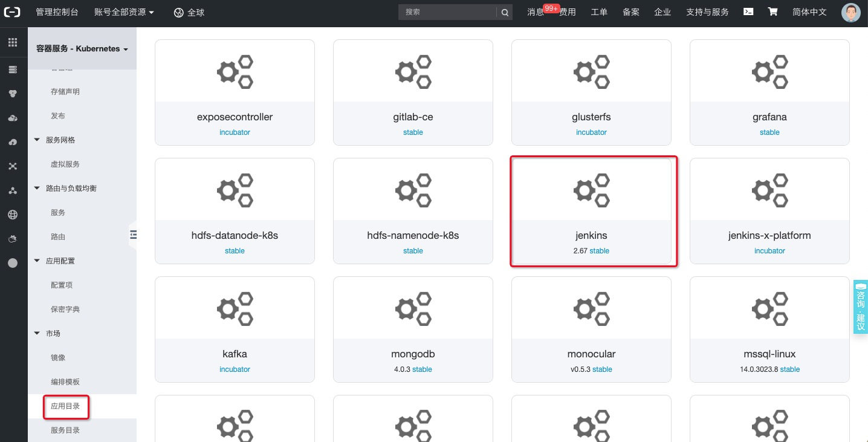Open 虚拟服务 in the sidebar
This screenshot has height=442, width=868.
pos(65,164)
